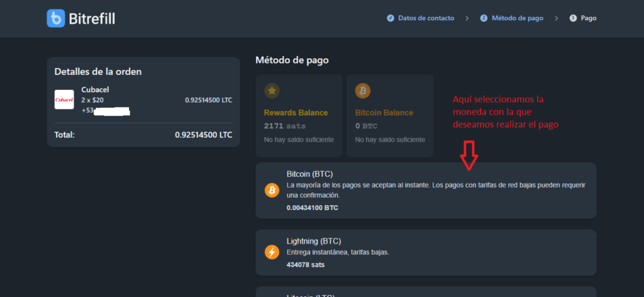This screenshot has width=644, height=297.
Task: Click the step 3 circle icon
Action: click(573, 18)
